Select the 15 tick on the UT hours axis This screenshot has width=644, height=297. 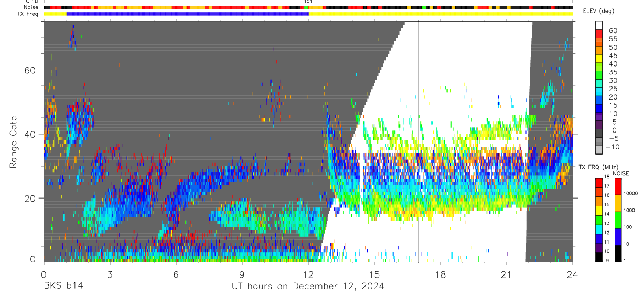pos(374,274)
